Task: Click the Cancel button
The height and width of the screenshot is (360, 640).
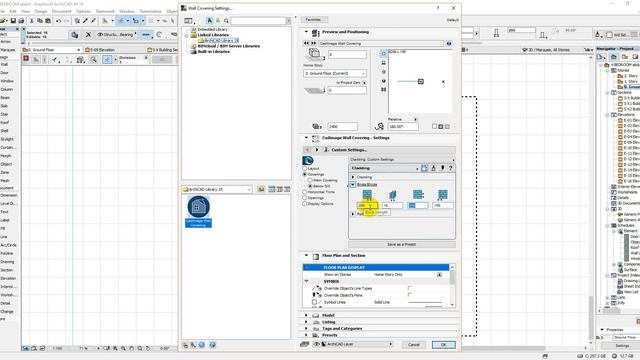Action: pos(413,344)
